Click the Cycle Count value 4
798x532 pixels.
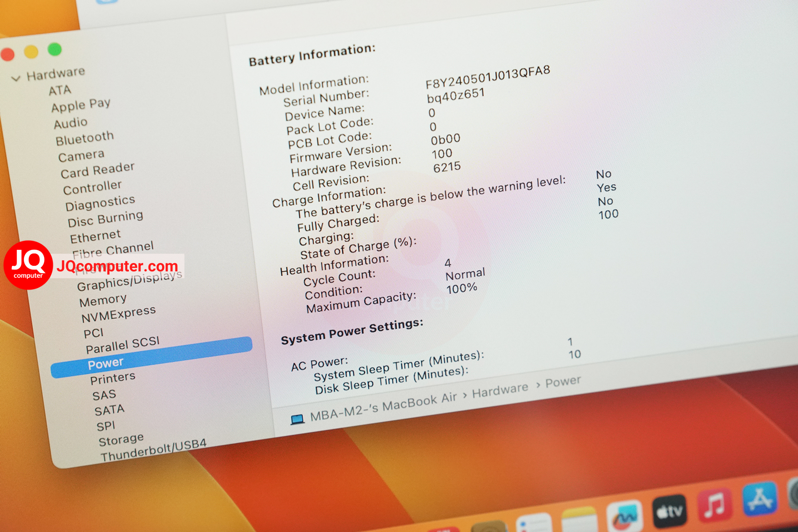pos(448,263)
